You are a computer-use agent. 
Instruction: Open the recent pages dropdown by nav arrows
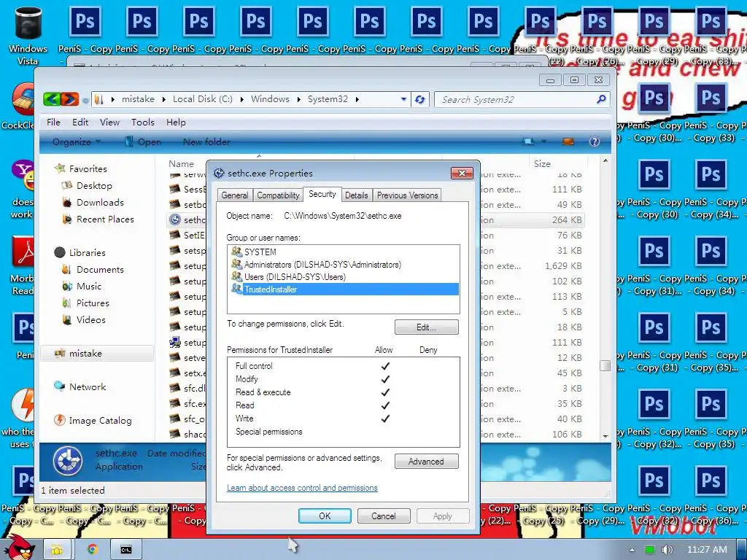85,101
